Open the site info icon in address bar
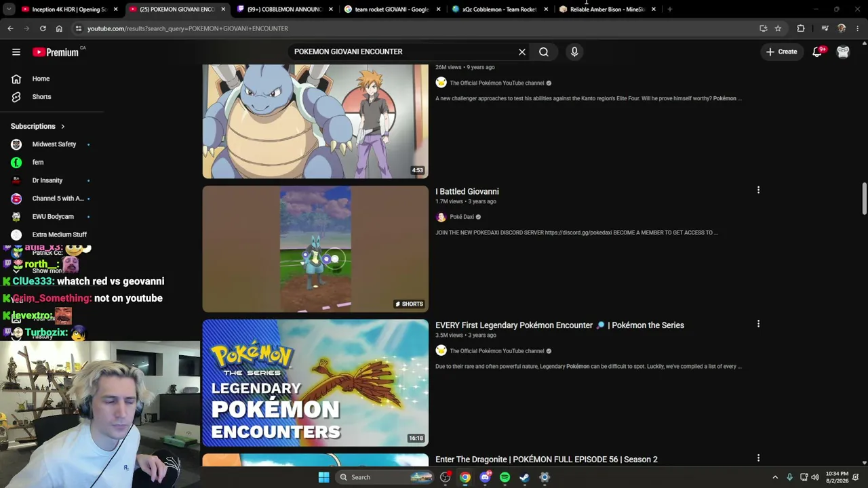868x488 pixels. click(x=79, y=28)
